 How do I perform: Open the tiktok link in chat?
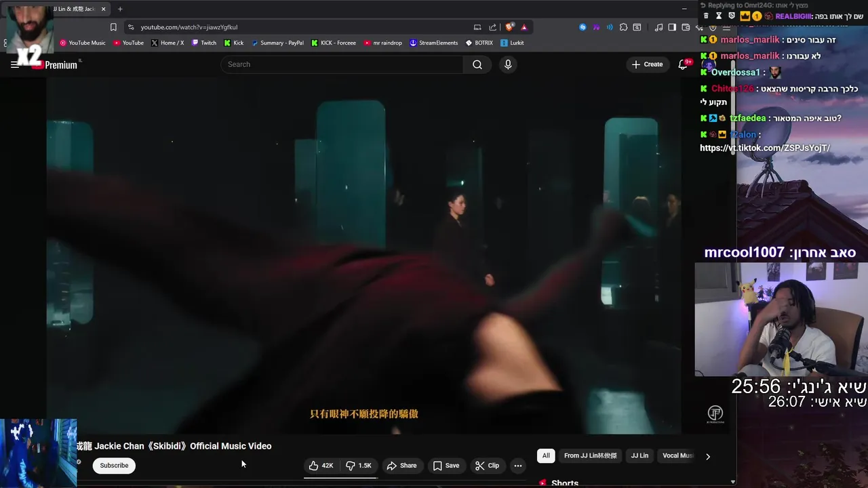(765, 148)
